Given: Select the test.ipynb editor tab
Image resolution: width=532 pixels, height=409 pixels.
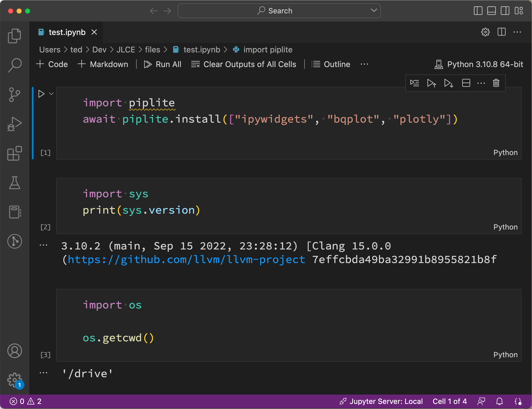Looking at the screenshot, I should coord(67,32).
